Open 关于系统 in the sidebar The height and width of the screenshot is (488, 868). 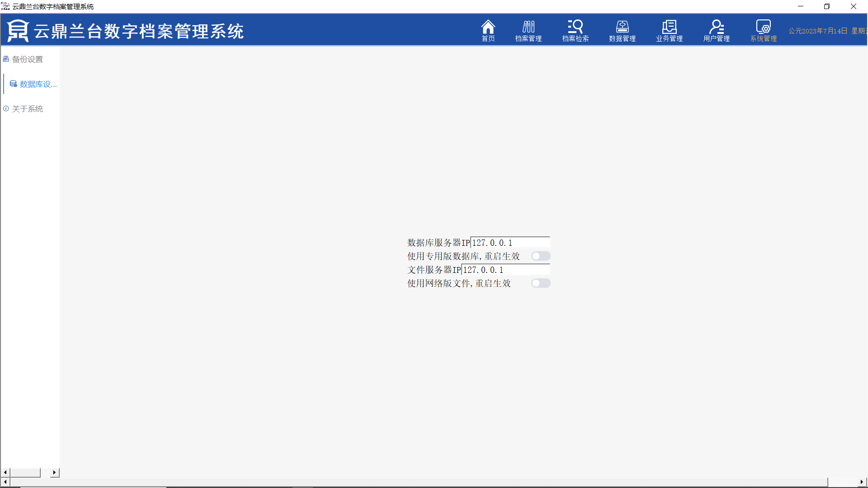pos(27,109)
